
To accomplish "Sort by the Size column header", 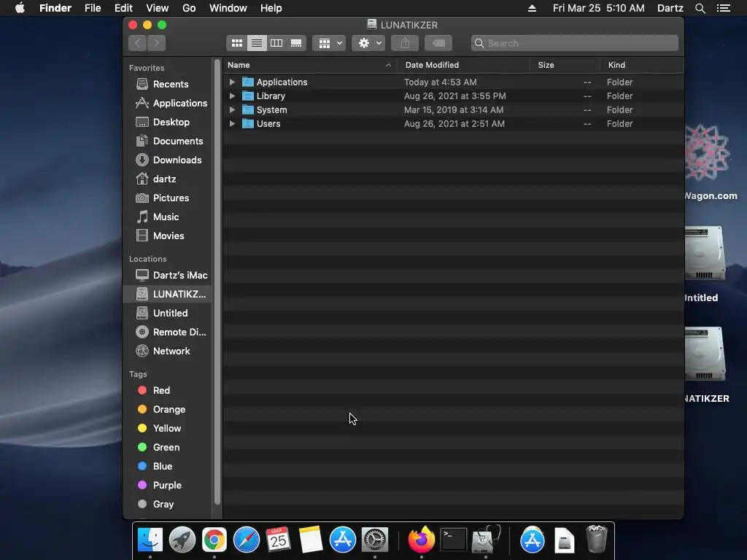I will [x=565, y=65].
